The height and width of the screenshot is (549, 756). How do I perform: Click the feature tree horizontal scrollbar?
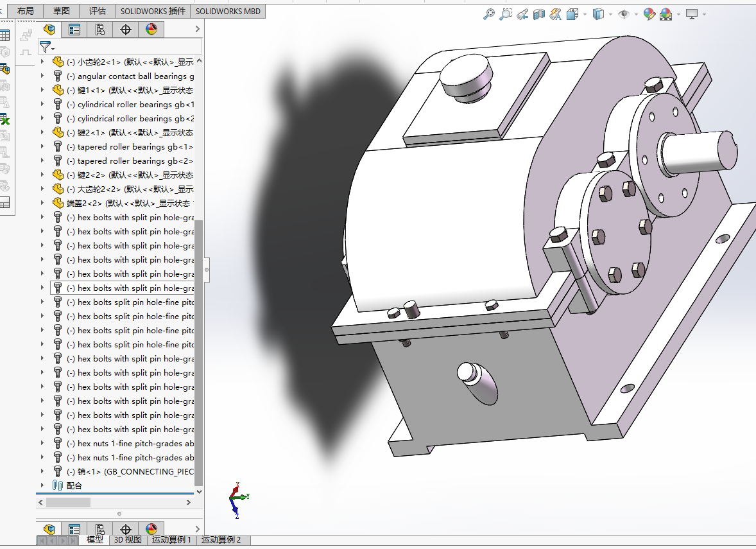click(68, 502)
